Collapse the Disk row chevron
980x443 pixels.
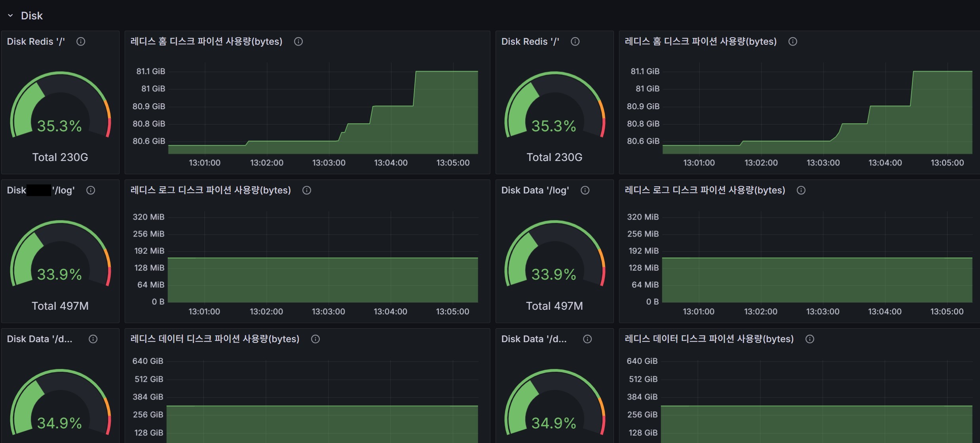click(x=10, y=15)
